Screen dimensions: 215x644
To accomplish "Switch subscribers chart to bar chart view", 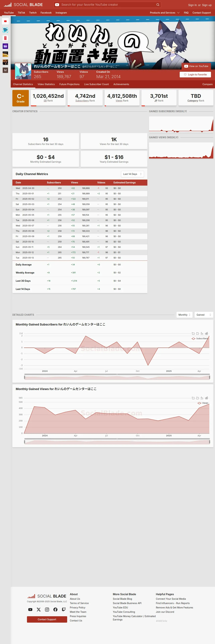I will [x=206, y=333].
